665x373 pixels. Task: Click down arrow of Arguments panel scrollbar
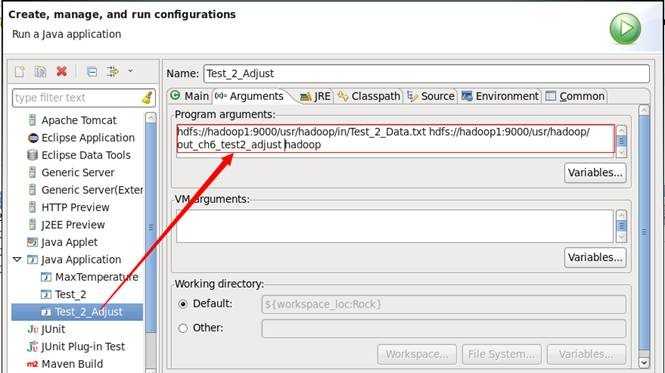point(644,363)
